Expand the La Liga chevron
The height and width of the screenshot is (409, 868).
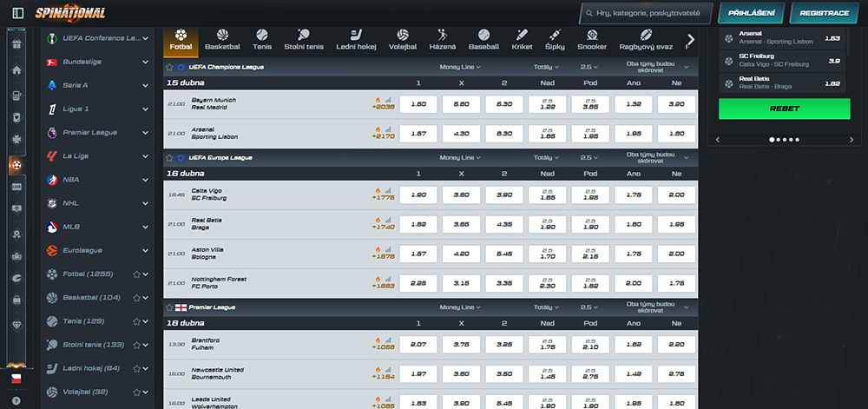click(x=145, y=156)
